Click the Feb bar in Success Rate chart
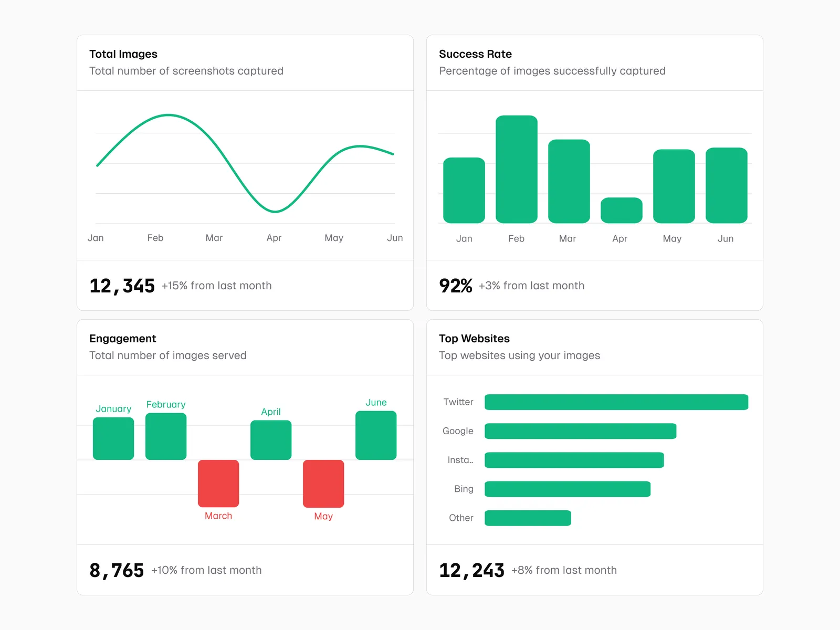 pyautogui.click(x=516, y=169)
